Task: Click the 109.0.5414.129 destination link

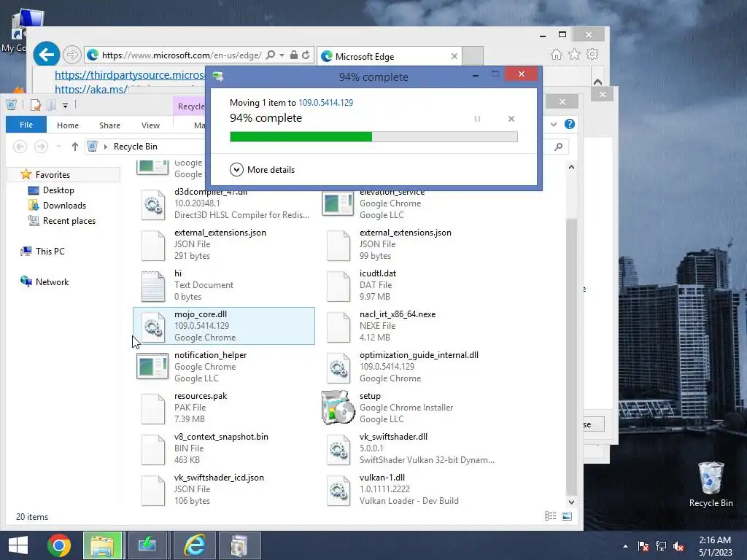Action: point(326,102)
